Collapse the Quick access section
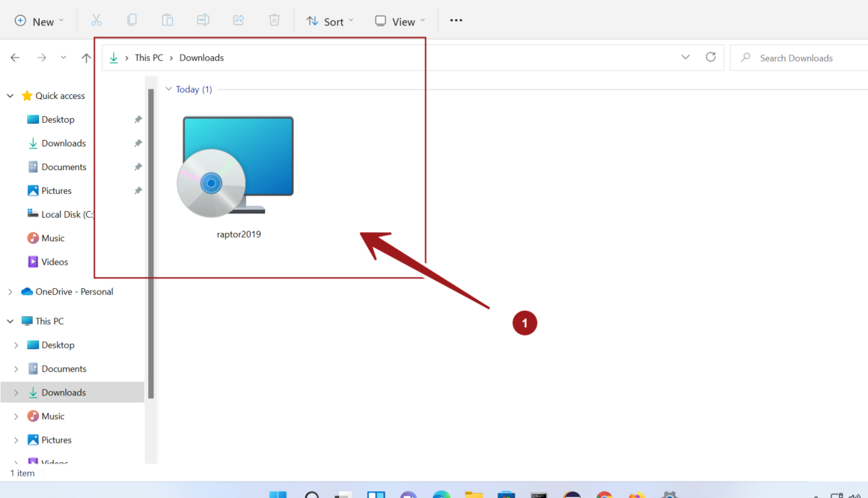This screenshot has width=868, height=498. tap(10, 96)
